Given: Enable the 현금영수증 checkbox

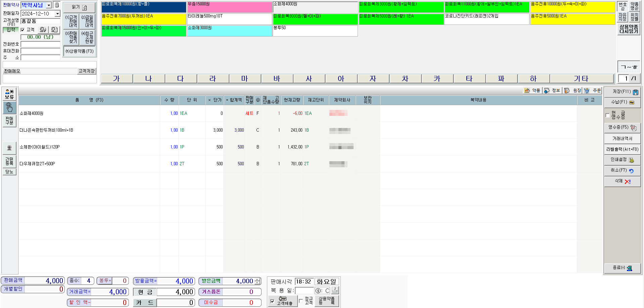Looking at the screenshot, I should click(x=607, y=115).
